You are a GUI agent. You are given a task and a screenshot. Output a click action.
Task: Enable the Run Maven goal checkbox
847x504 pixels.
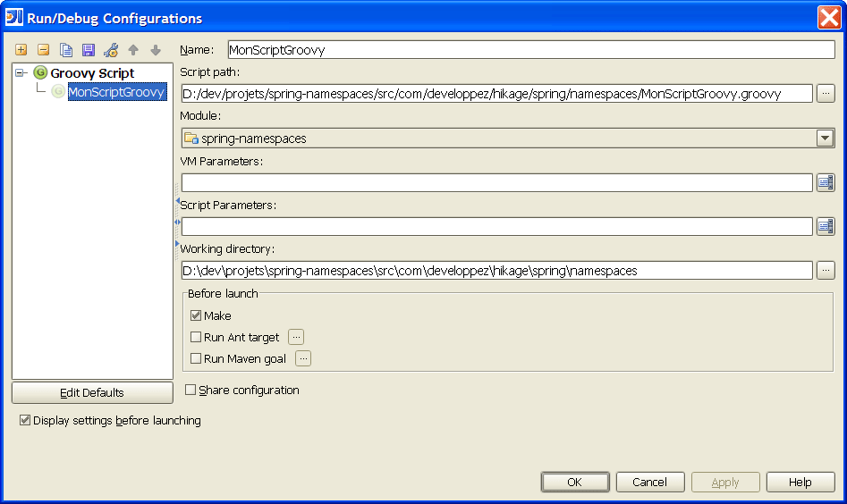tap(196, 358)
